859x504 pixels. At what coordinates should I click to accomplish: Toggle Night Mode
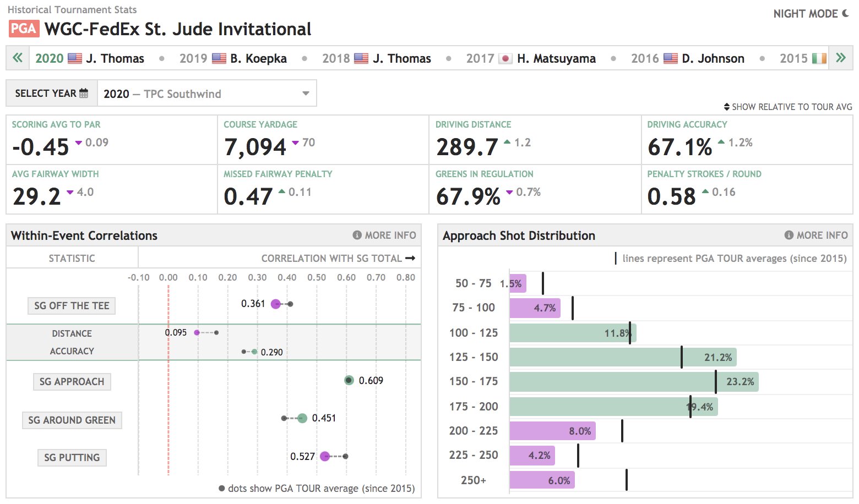tap(811, 13)
